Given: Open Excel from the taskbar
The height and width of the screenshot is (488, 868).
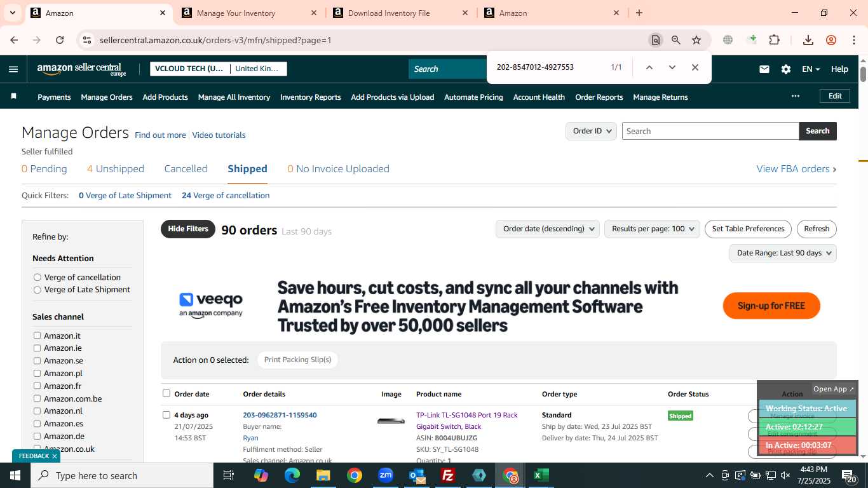Looking at the screenshot, I should pos(541,475).
